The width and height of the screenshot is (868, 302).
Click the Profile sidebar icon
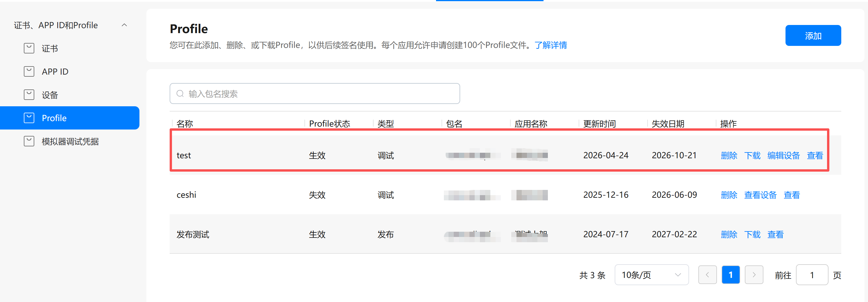pos(29,118)
